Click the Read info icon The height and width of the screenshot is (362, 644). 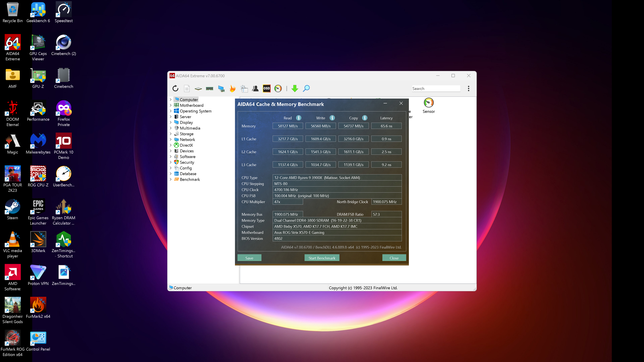299,118
